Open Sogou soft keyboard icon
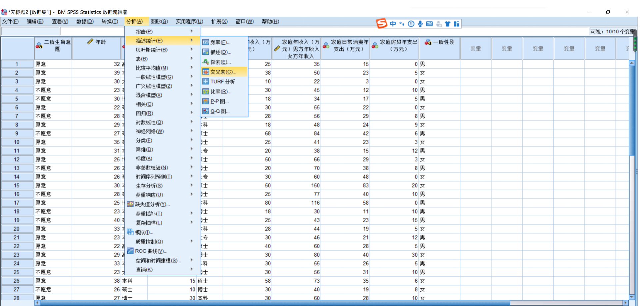Viewport: 644px width, 306px height. [429, 24]
